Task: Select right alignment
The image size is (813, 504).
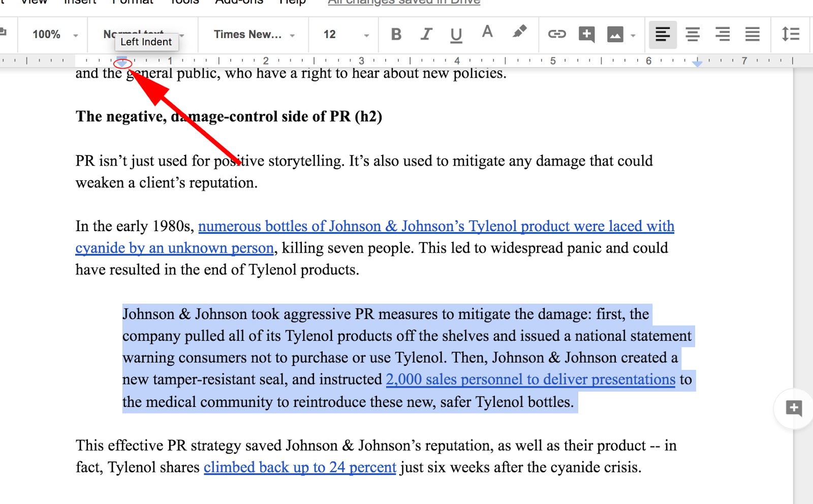Action: 722,35
